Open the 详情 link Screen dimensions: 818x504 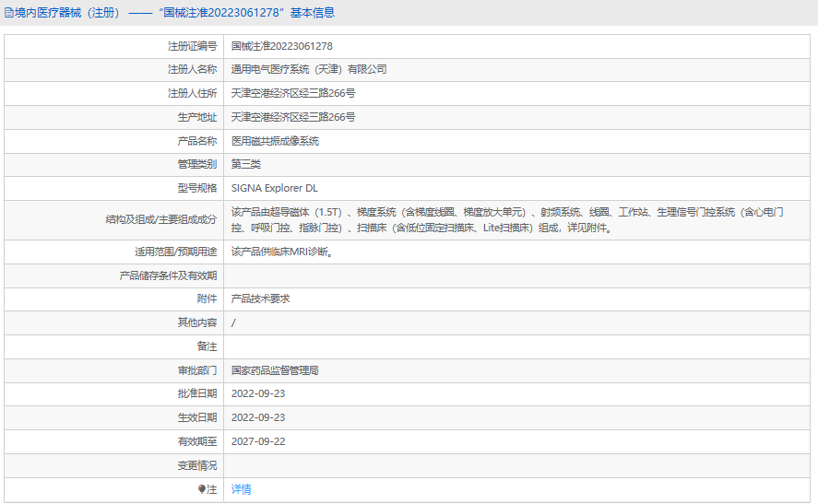[241, 489]
